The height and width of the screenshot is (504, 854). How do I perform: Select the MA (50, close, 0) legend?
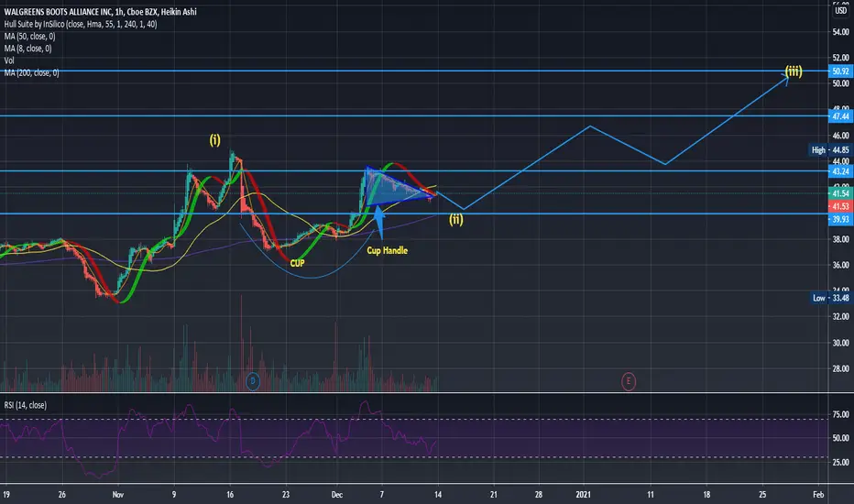point(30,36)
